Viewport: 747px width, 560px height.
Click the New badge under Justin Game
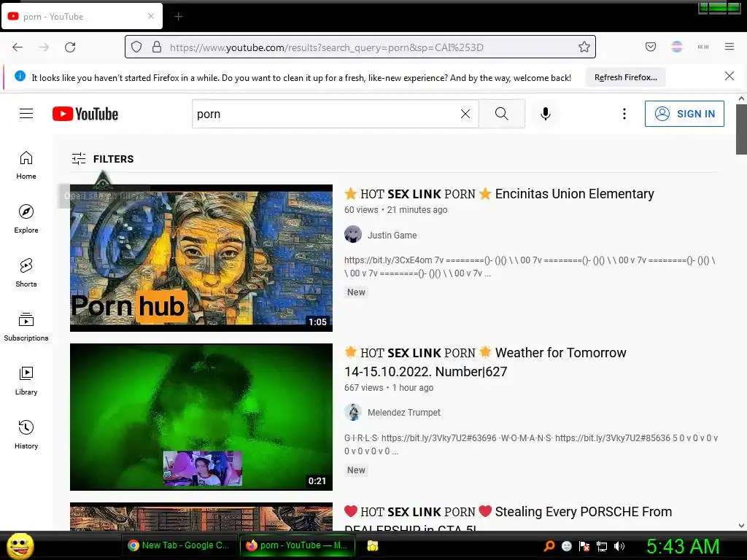356,292
